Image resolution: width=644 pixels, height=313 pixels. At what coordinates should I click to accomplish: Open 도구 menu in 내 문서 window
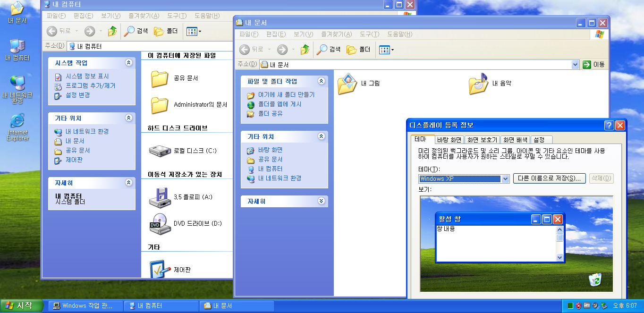click(369, 34)
